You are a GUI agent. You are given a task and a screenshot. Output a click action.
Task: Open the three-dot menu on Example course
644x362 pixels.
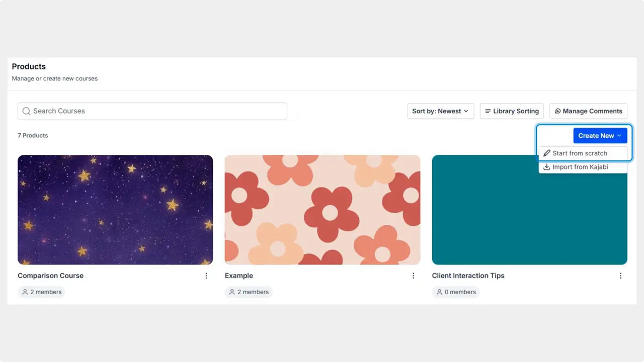coord(414,276)
